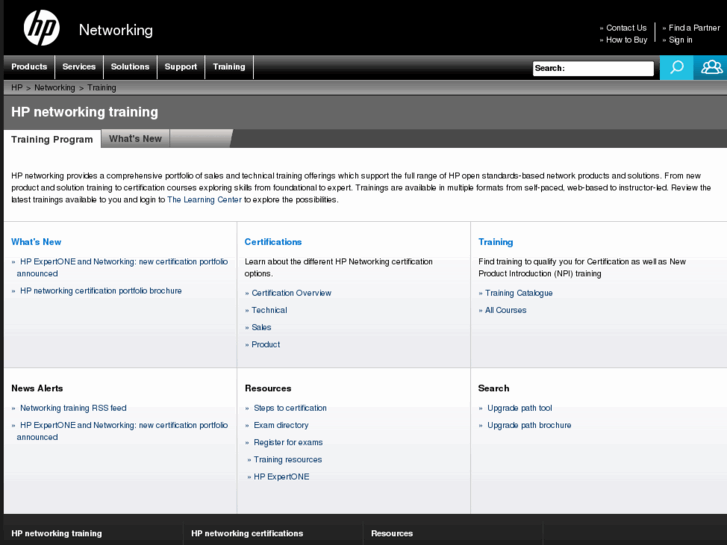This screenshot has width=727, height=545.
Task: Open the Upgrade path brochure link
Action: [529, 425]
